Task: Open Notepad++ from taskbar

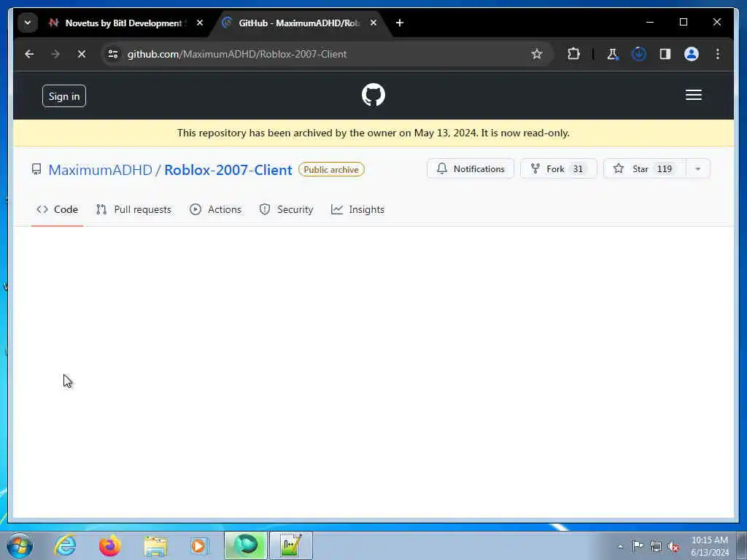Action: 291,545
